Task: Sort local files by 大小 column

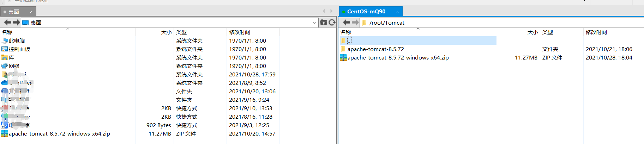Action: [166, 32]
